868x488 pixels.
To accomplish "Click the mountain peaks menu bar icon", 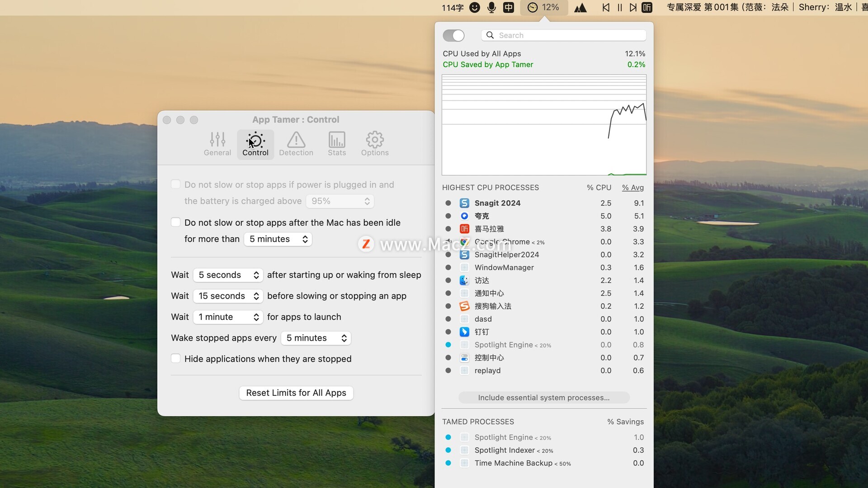I will pyautogui.click(x=580, y=8).
